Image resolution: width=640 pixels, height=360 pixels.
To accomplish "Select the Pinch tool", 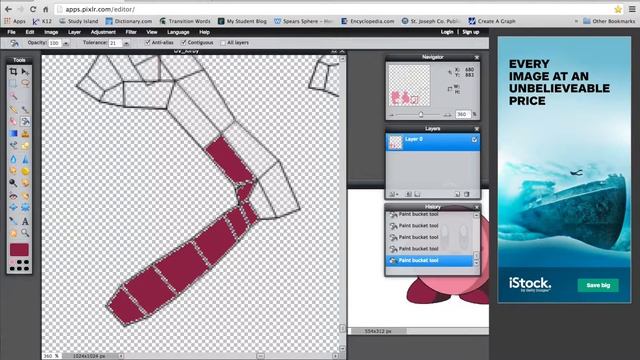I will (x=25, y=208).
